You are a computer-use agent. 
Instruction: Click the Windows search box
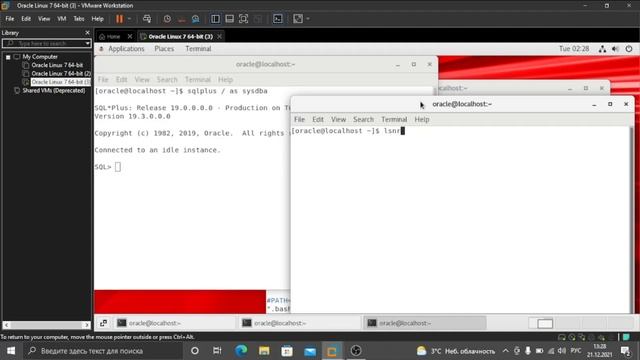click(102, 351)
